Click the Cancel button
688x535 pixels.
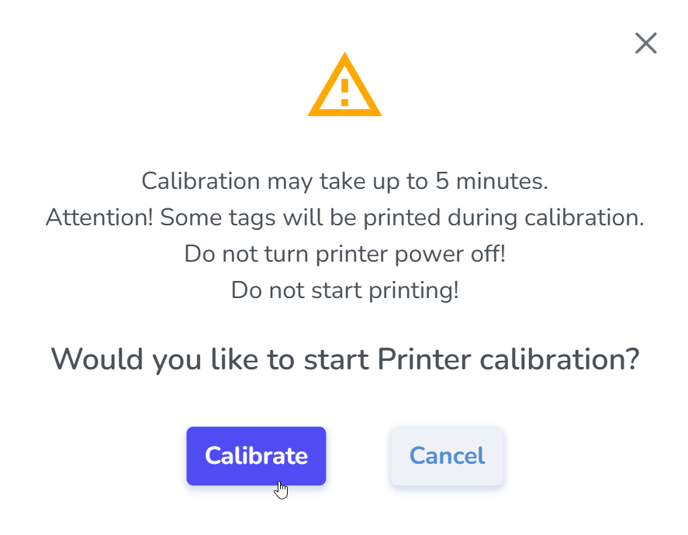[447, 456]
